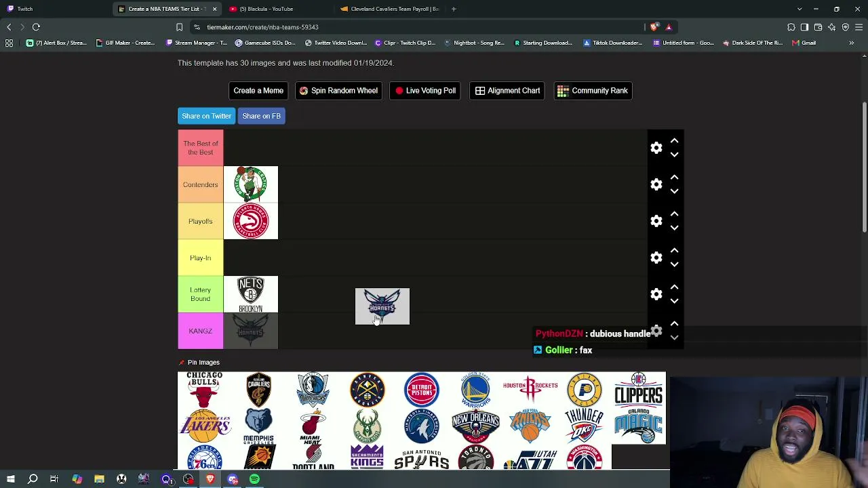Pick the Chicago Bulls logo
868x488 pixels.
coord(205,390)
